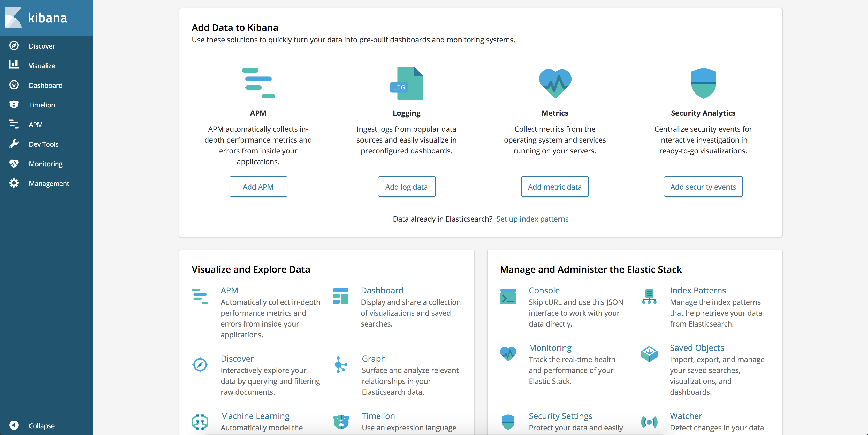Click the Add metric data button
The width and height of the screenshot is (868, 435).
(555, 187)
